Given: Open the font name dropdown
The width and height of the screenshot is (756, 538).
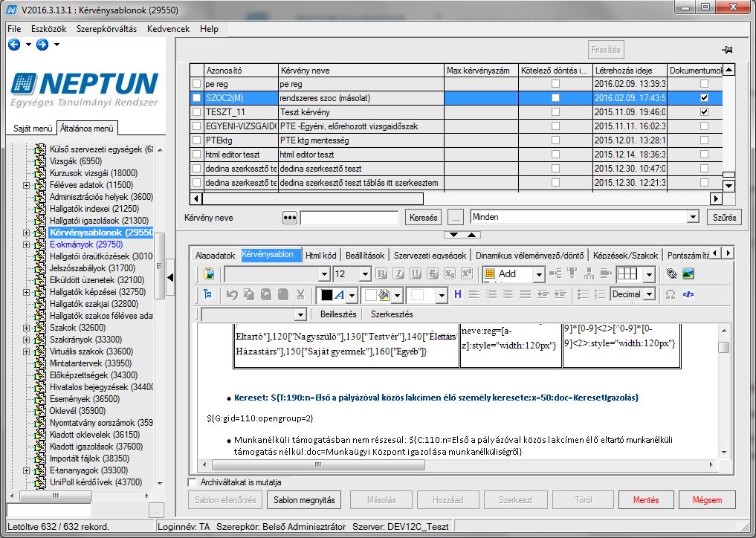Looking at the screenshot, I should point(325,274).
